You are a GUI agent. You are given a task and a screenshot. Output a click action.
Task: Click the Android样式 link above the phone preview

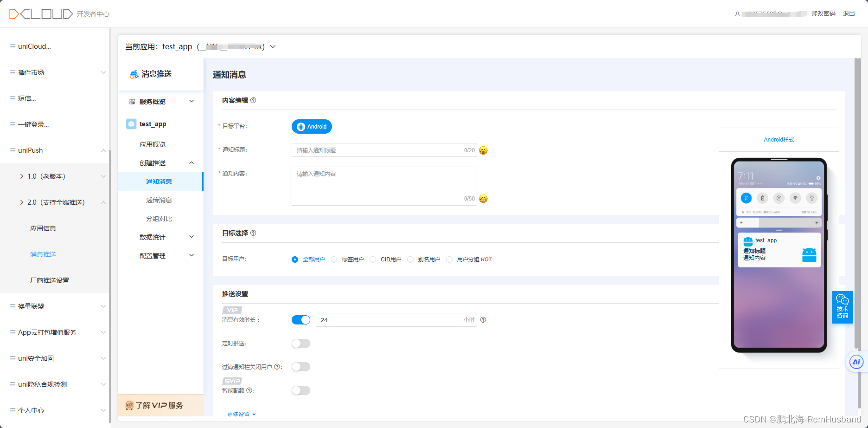(x=778, y=139)
